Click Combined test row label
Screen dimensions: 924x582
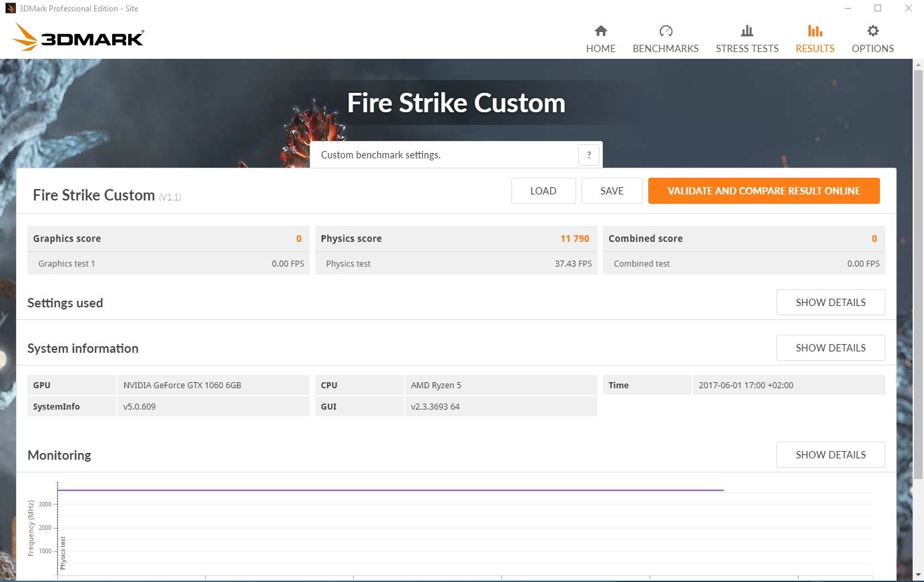point(642,264)
